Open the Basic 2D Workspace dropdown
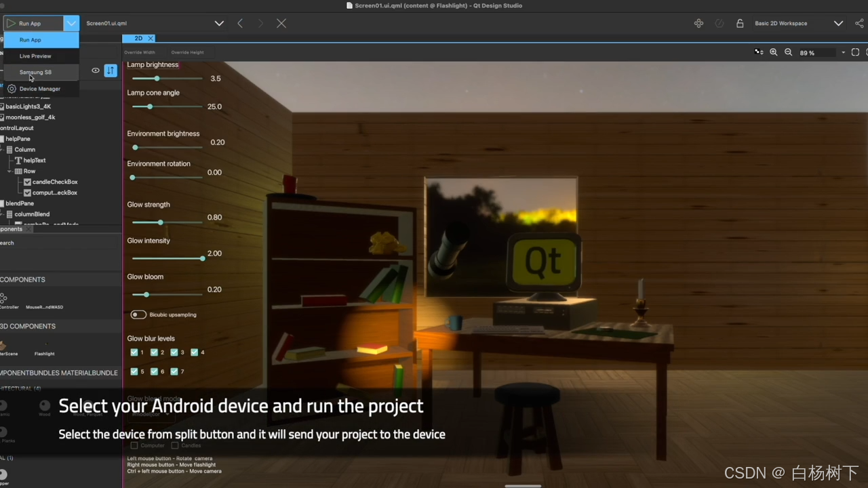Image resolution: width=868 pixels, height=488 pixels. (x=838, y=23)
